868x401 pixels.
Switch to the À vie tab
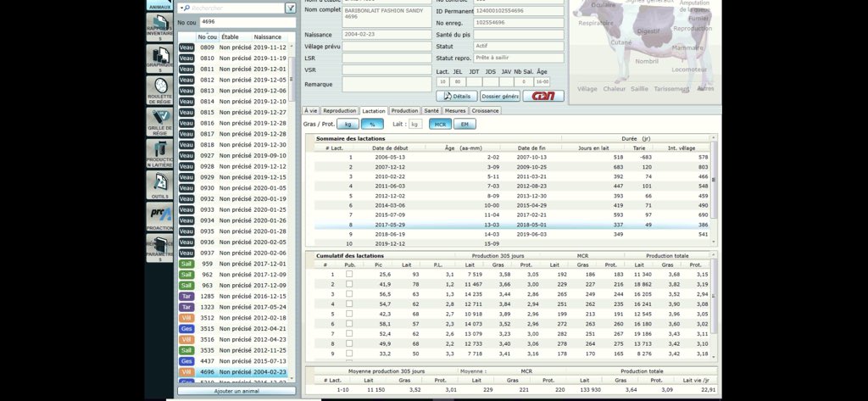click(x=310, y=111)
